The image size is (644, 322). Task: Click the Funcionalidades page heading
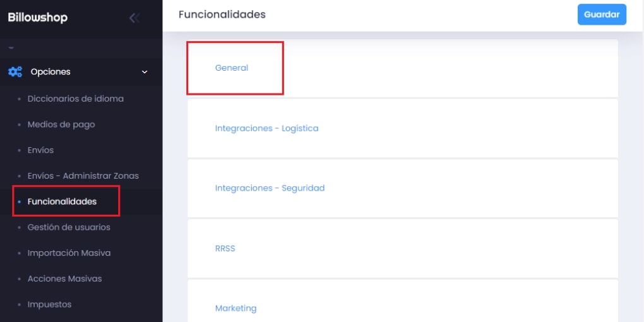coord(222,15)
